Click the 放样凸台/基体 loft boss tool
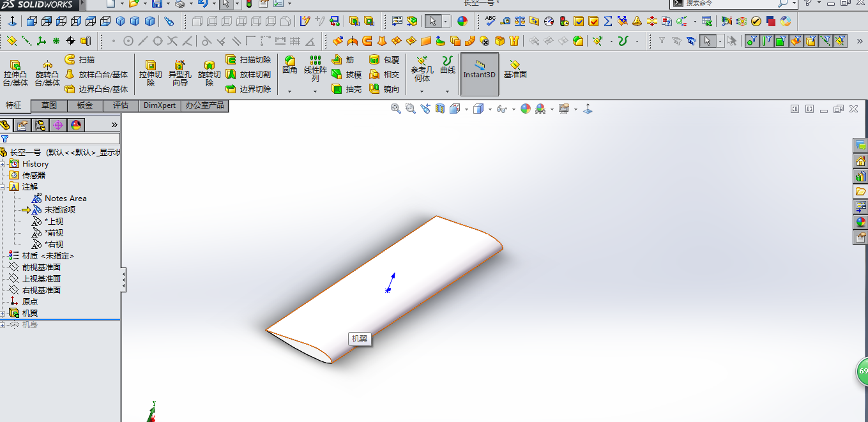Screen dimensions: 868x422 coord(96,74)
